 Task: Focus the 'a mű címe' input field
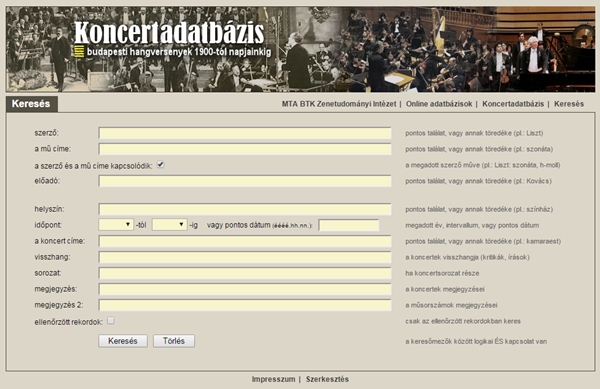[245, 149]
